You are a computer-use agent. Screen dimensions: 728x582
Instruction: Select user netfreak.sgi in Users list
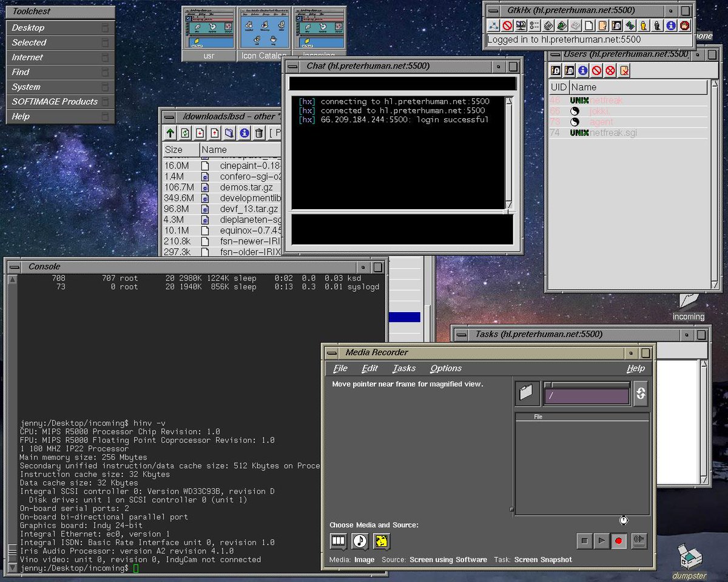[613, 133]
